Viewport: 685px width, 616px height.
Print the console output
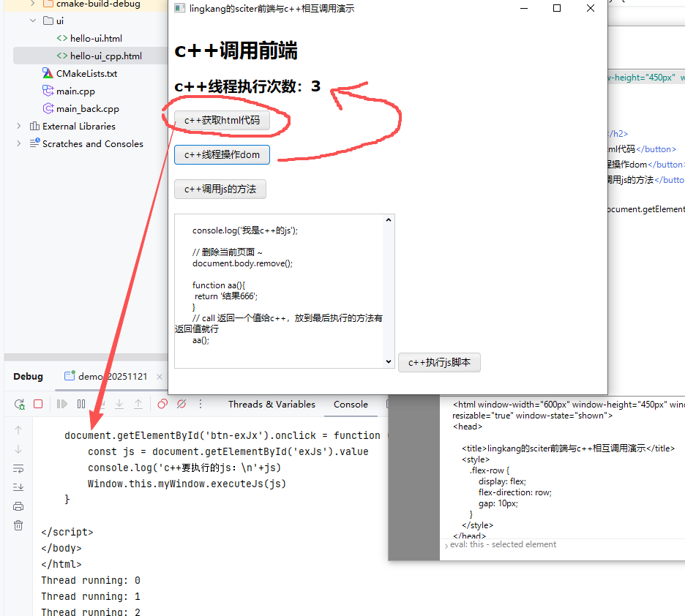coord(19,506)
